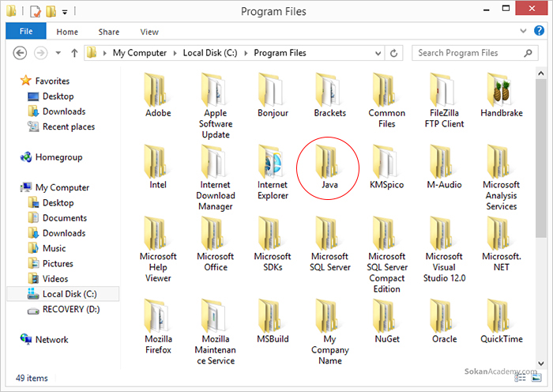Switch to the View ribbon tab

pos(149,32)
